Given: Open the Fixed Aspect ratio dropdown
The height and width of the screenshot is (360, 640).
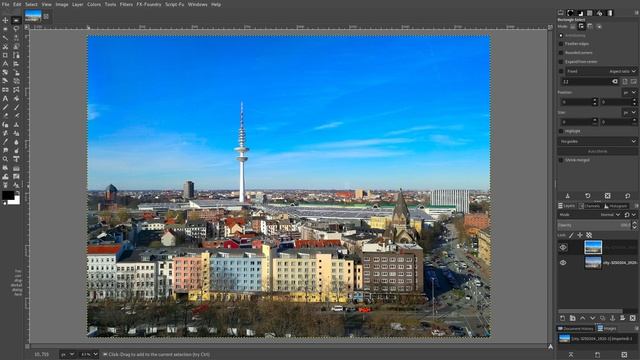Looking at the screenshot, I should pos(601,71).
